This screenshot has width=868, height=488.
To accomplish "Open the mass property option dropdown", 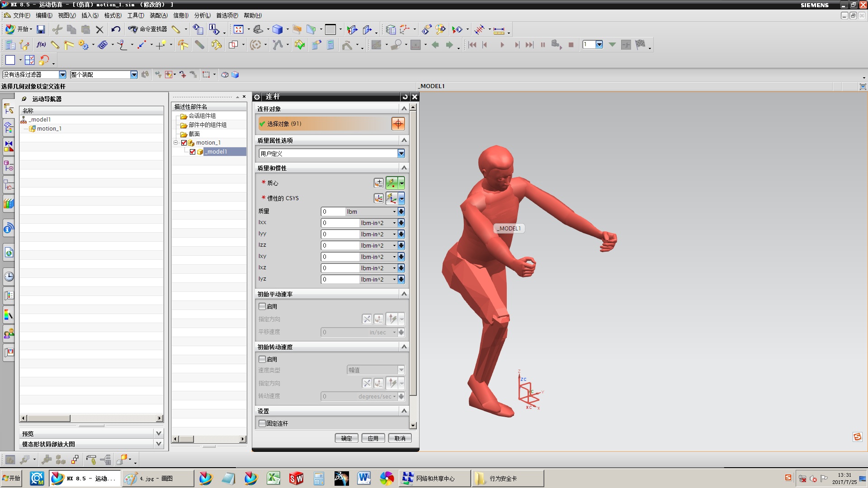I will pyautogui.click(x=401, y=154).
